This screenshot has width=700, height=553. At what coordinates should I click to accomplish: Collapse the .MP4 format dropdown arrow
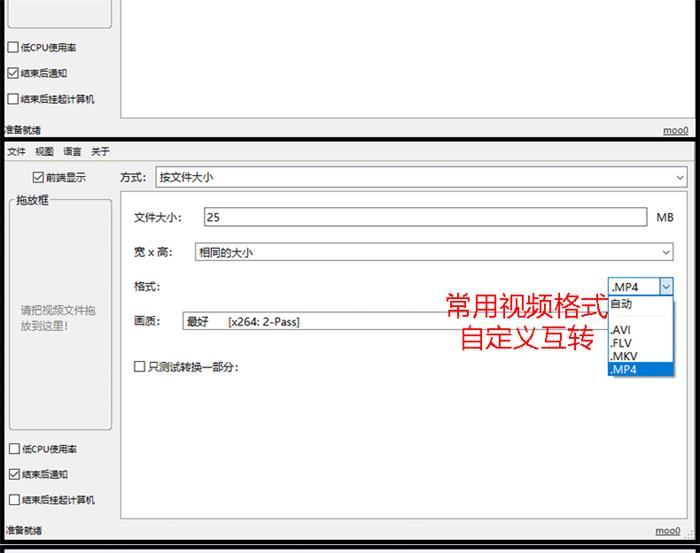coord(666,287)
